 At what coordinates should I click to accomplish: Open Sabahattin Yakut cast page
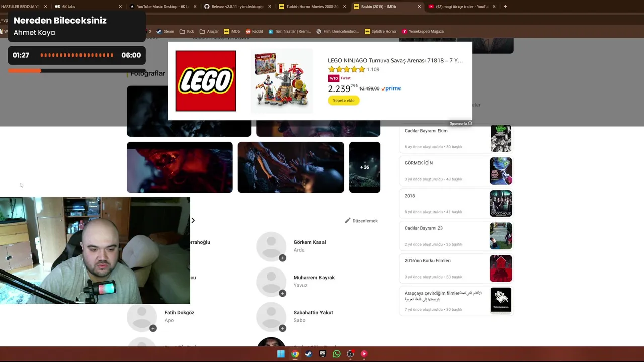[x=313, y=313]
